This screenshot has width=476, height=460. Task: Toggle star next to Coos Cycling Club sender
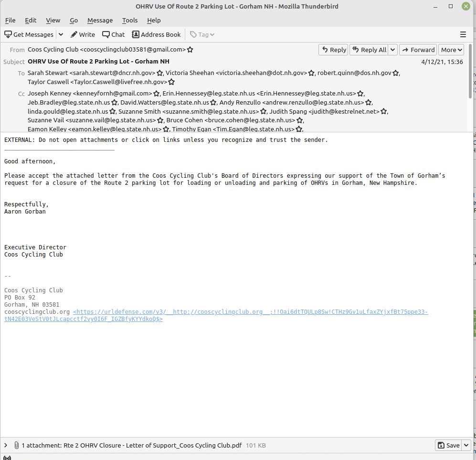(190, 50)
